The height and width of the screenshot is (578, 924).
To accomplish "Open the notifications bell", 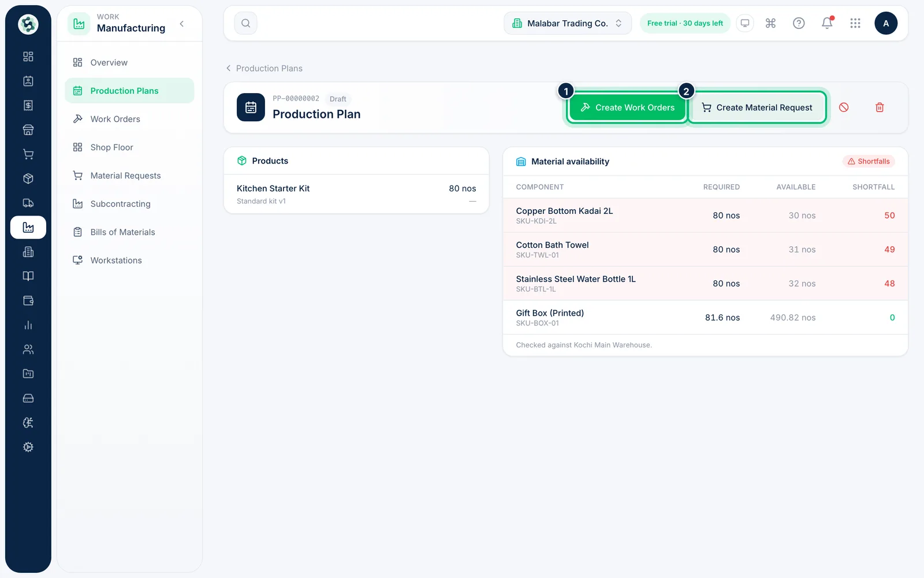I will (827, 23).
